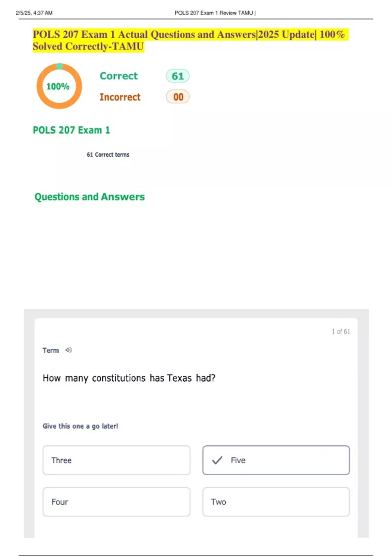Click the 100% donut progress chart
Viewport: 392px width, 556px height.
click(x=59, y=86)
